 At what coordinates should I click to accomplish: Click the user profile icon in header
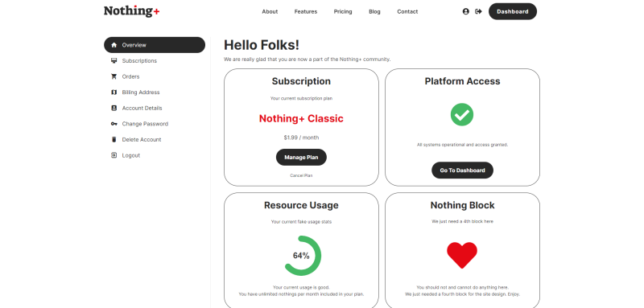click(x=465, y=11)
